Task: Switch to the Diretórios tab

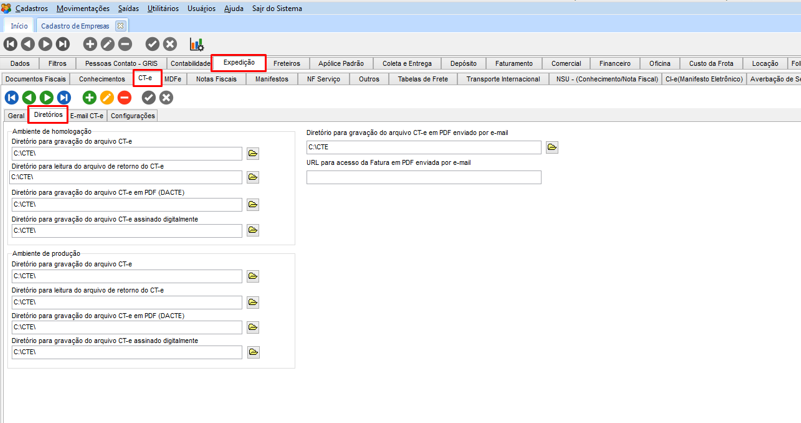Action: coord(48,115)
